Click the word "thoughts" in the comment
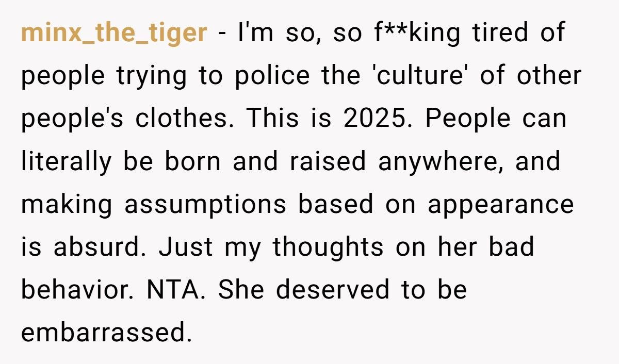Viewport: 619px width, 364px height. (x=328, y=247)
